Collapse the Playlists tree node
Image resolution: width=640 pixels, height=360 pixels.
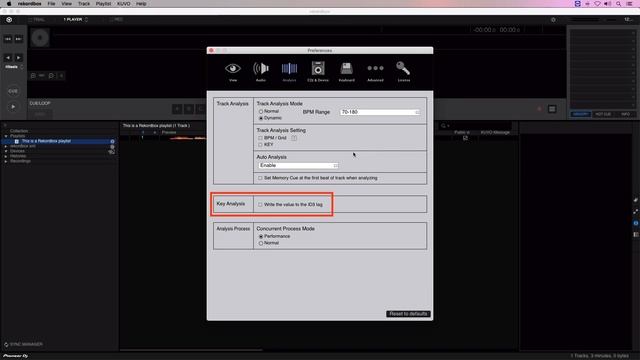point(6,136)
